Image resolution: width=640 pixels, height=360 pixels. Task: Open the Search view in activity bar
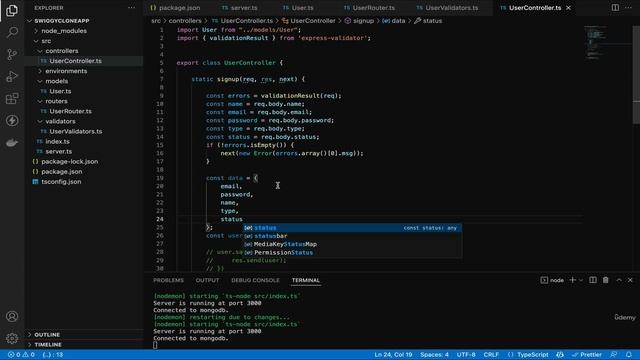12,32
